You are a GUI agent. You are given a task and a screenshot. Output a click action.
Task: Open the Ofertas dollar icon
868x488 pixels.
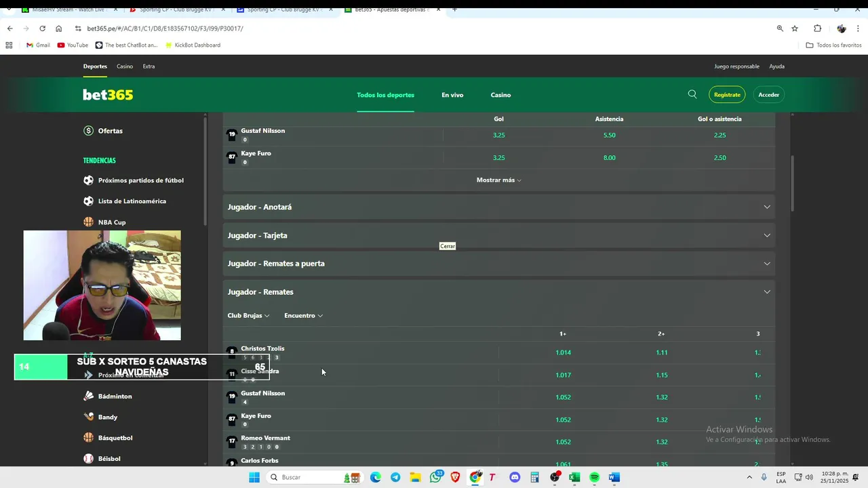(x=88, y=131)
